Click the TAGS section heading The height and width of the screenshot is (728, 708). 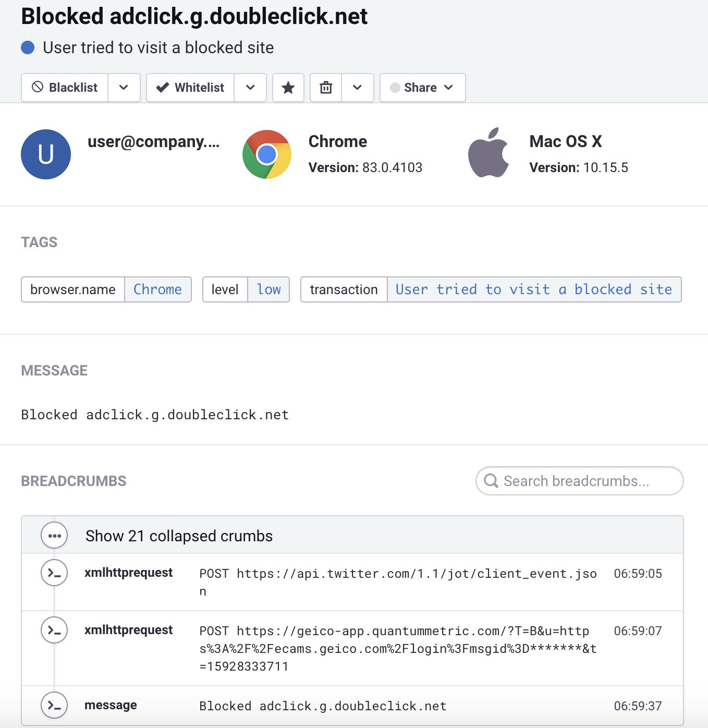coord(39,242)
